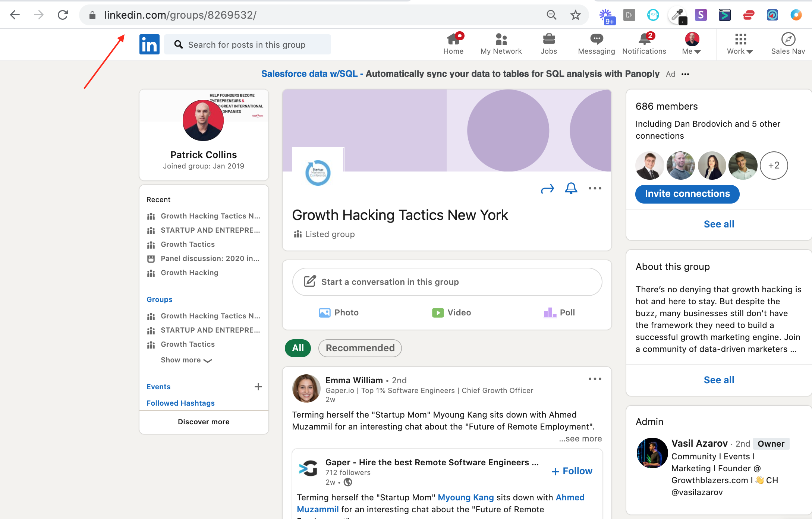
Task: Open My Network in the nav bar
Action: [x=501, y=44]
